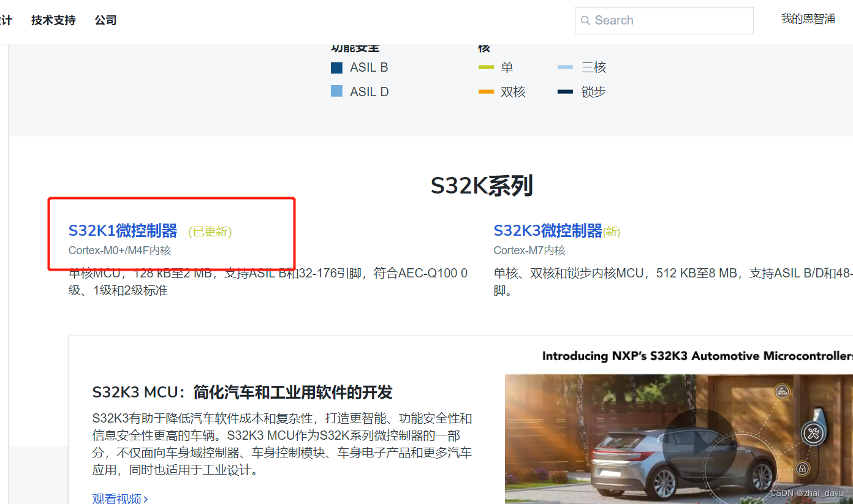
Task: Click the Cortex-M0+/M4F内核 subtitle
Action: pos(119,250)
